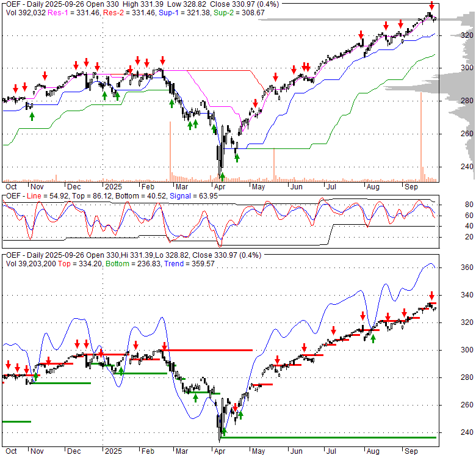Click the May label on bottom chart time axis
476x455 pixels.
click(x=258, y=451)
